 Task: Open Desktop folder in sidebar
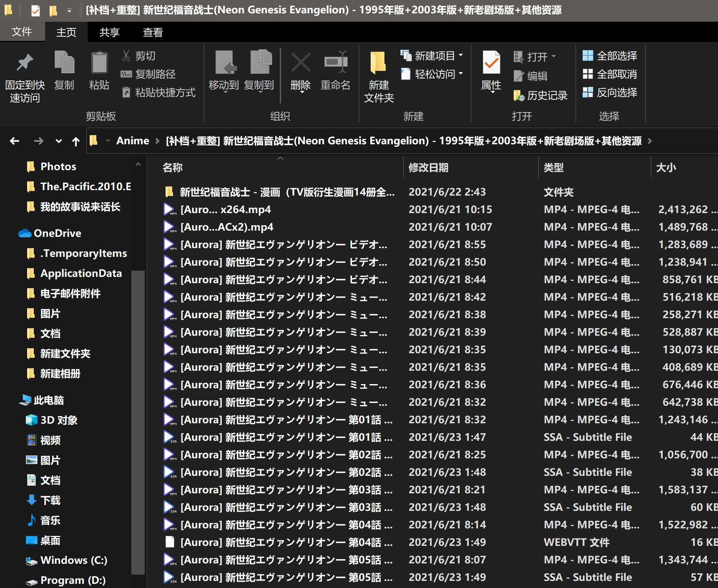pos(43,540)
